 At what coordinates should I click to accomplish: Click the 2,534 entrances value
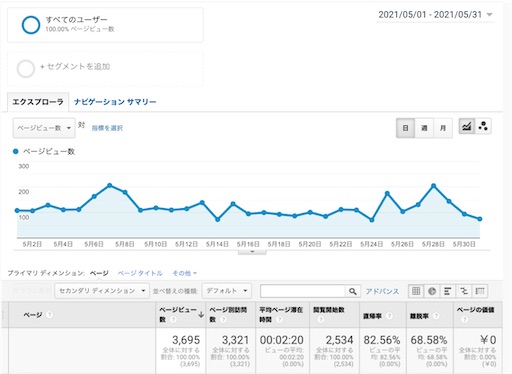[x=339, y=340]
